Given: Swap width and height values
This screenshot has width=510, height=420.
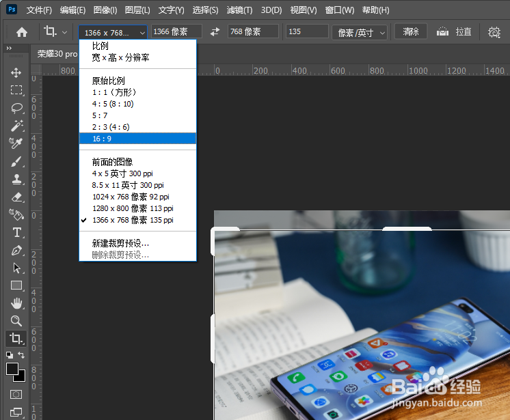Looking at the screenshot, I should point(215,32).
